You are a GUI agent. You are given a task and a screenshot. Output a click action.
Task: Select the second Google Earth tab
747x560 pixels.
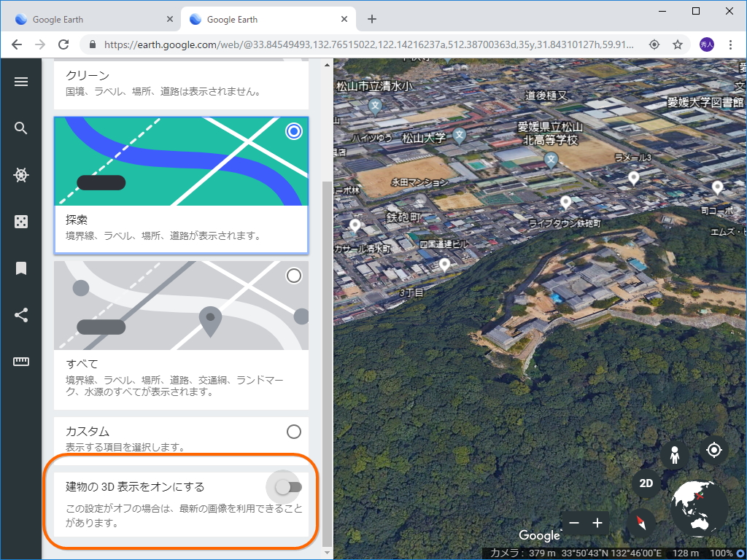pos(268,19)
